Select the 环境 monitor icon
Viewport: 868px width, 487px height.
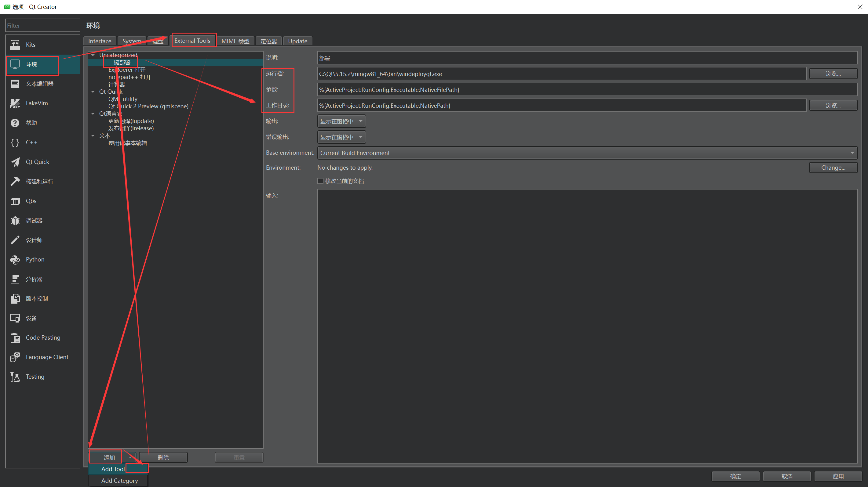click(15, 64)
